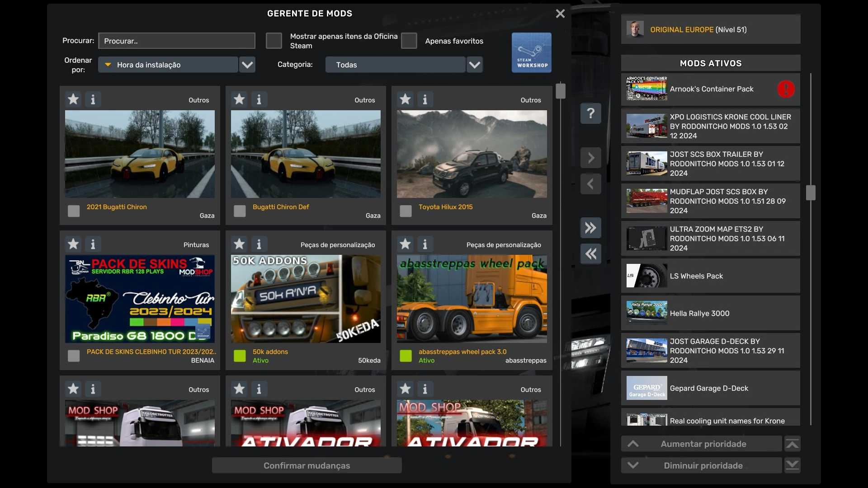Toggle the Apenas favoritos checkbox

click(x=409, y=41)
